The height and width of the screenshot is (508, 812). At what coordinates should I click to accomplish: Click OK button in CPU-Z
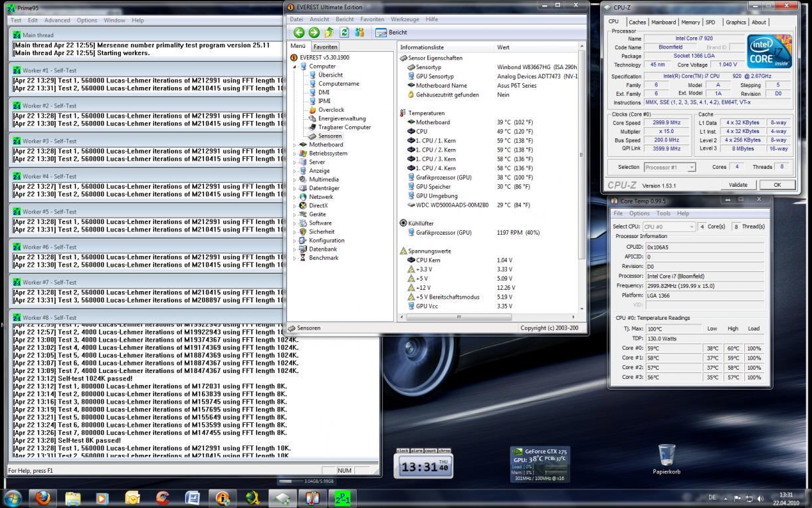tap(777, 185)
